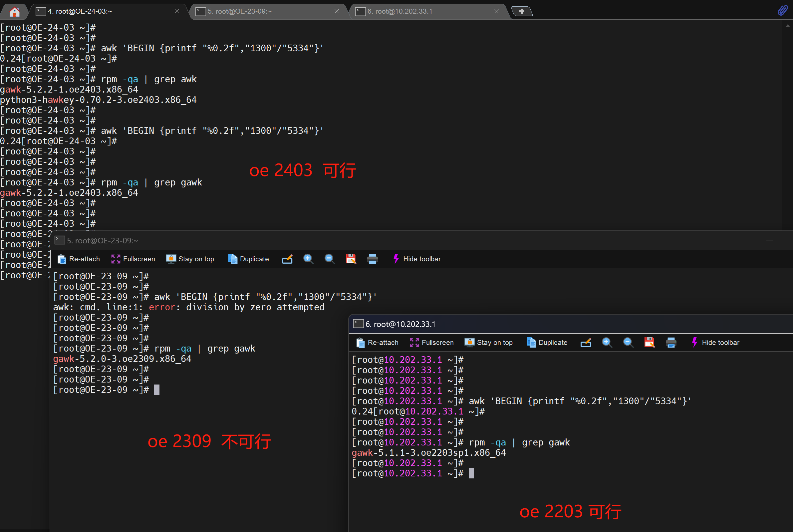Click edit pencil icon in 10.202.33.1 toolbar
Image resolution: width=793 pixels, height=532 pixels.
(585, 343)
